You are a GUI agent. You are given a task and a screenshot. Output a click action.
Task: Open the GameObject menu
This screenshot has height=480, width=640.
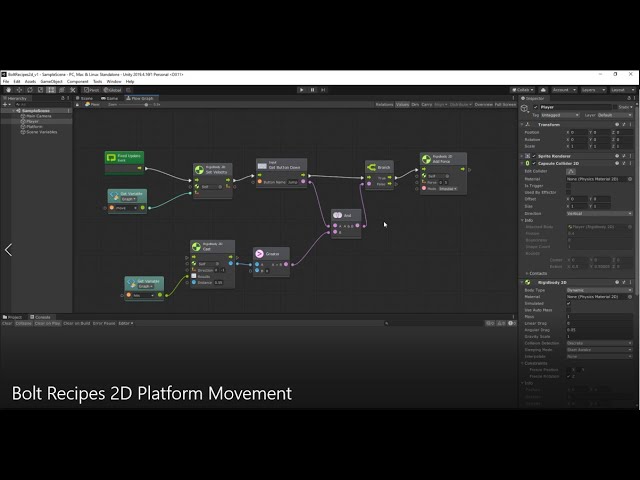(51, 82)
